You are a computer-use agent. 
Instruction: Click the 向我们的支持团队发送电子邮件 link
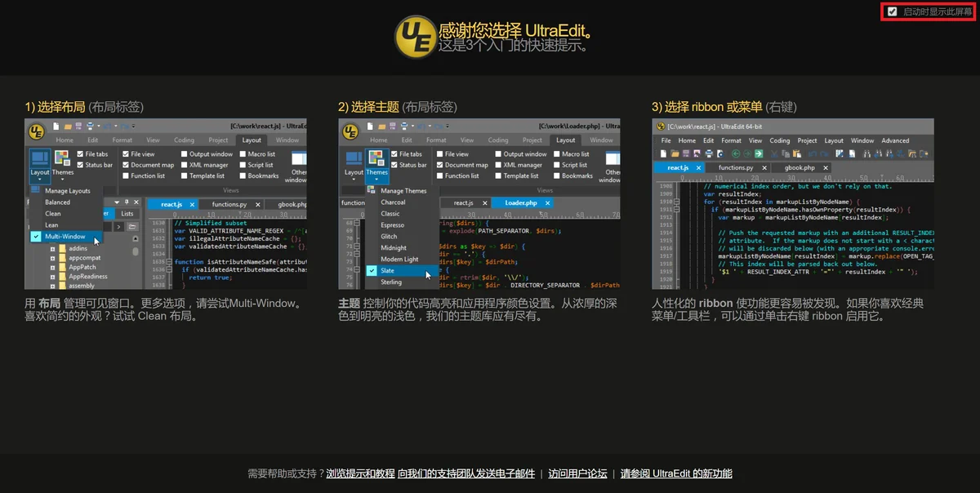click(x=466, y=473)
